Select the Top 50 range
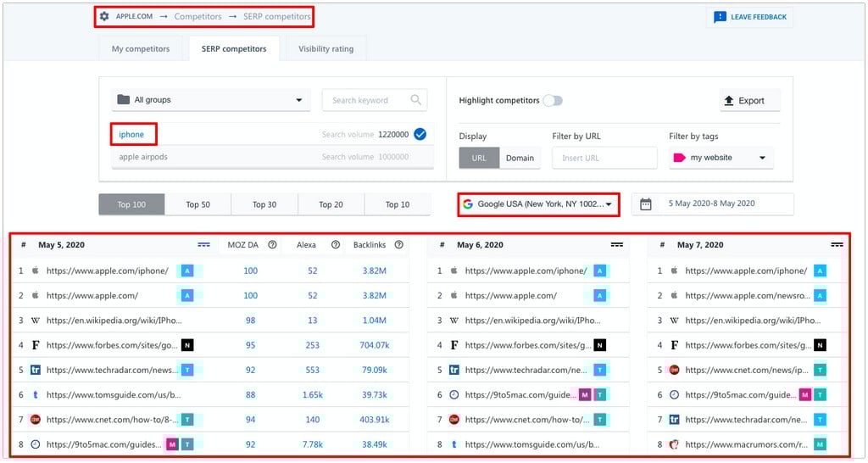 point(198,204)
